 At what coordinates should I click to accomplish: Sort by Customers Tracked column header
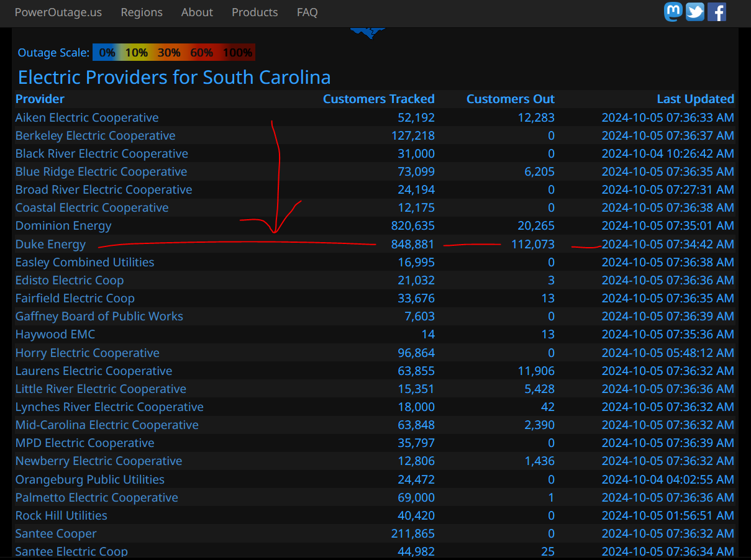(x=379, y=99)
